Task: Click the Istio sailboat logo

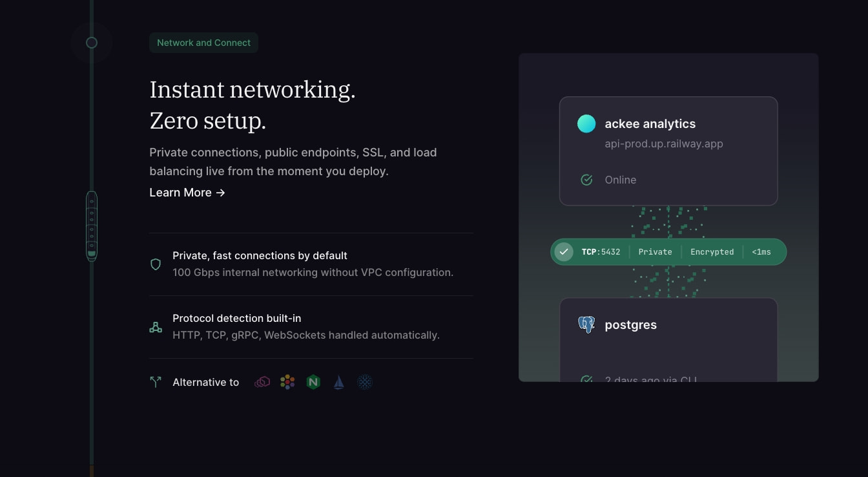Action: tap(339, 382)
